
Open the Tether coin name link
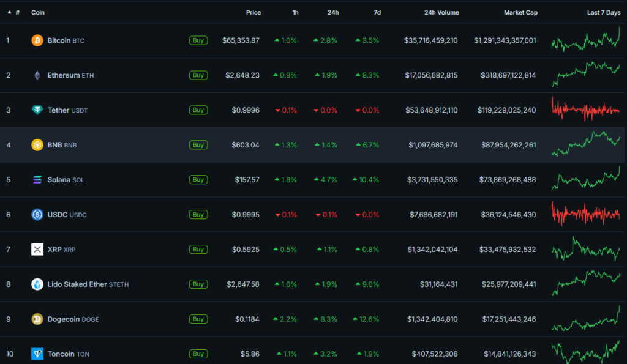click(x=60, y=110)
